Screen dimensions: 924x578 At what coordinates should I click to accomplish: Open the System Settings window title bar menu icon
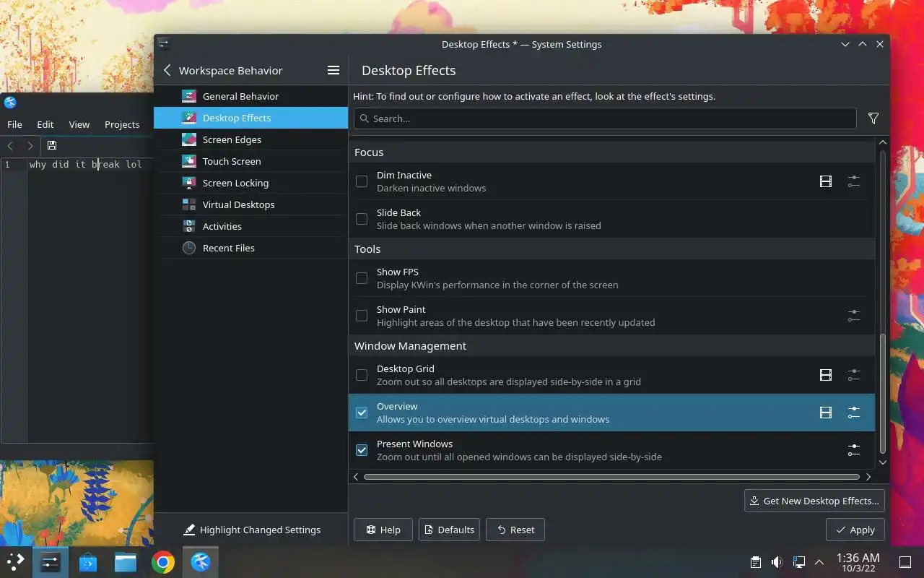tap(163, 44)
